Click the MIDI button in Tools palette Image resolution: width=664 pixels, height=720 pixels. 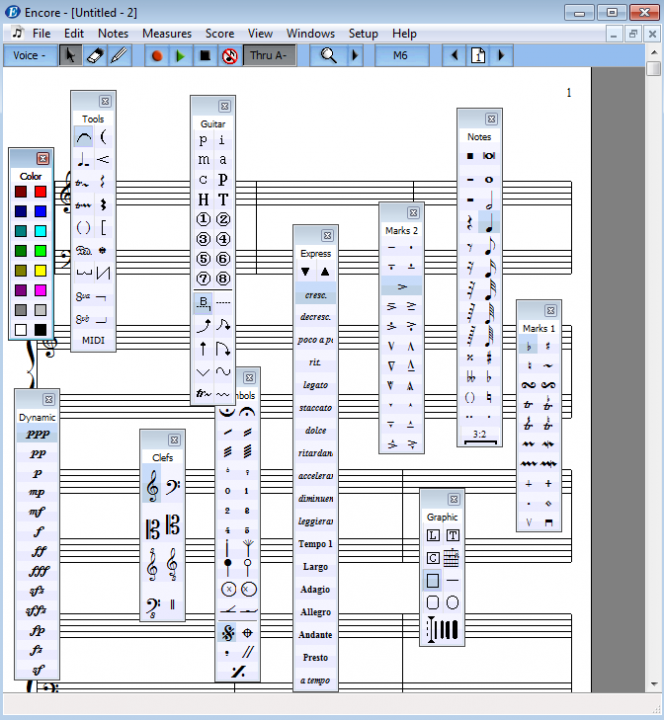93,340
